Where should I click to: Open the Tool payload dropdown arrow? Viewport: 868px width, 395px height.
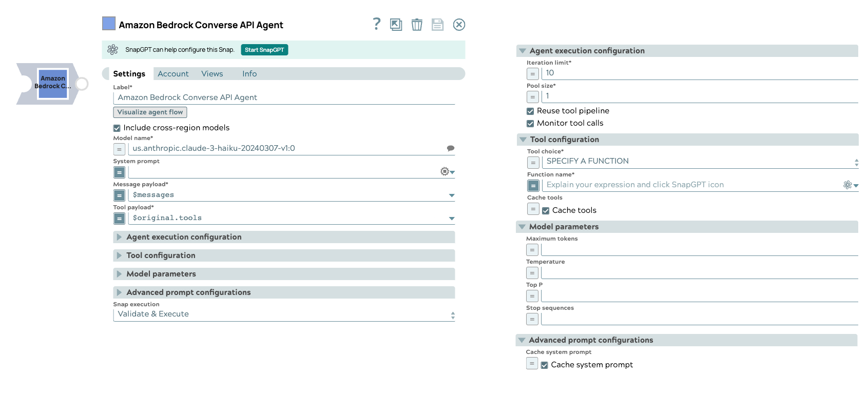pos(451,218)
